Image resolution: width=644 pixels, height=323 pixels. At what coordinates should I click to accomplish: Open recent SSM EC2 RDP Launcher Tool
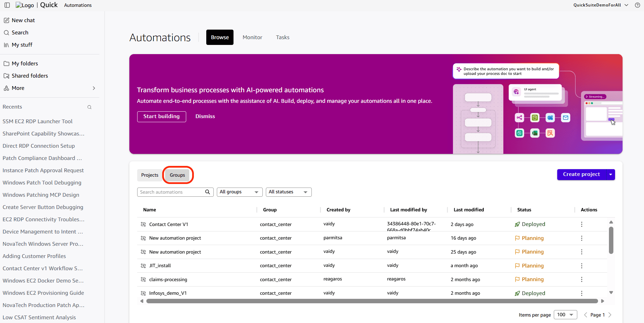pos(37,122)
